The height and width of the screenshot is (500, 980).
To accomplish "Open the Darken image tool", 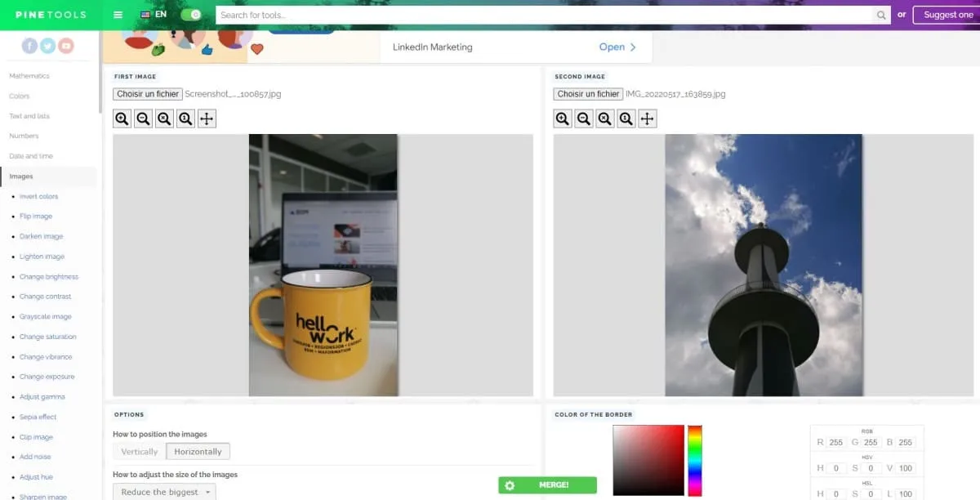I will tap(42, 237).
